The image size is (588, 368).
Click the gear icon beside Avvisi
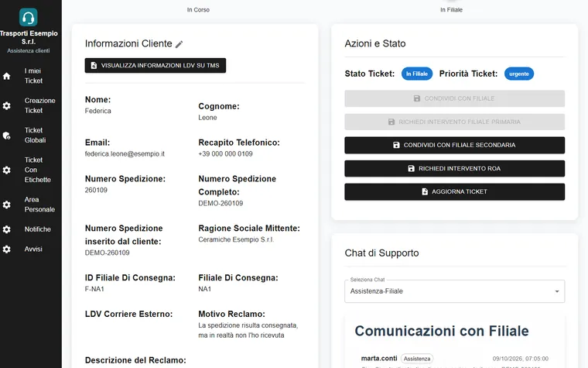tap(6, 249)
